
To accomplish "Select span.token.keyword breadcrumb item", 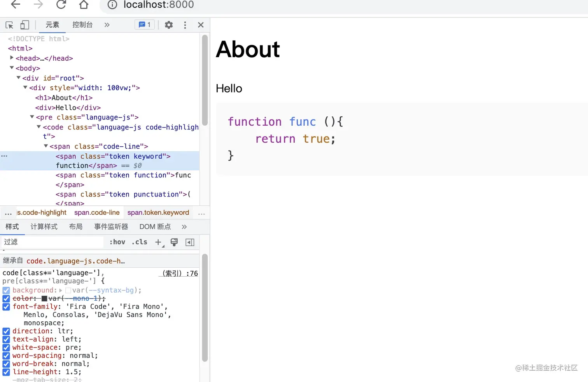I will [x=158, y=213].
